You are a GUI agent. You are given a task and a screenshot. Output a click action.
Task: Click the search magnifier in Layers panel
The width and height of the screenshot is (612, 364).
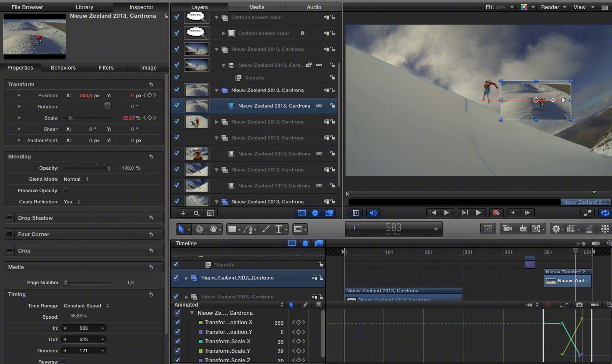pyautogui.click(x=197, y=213)
